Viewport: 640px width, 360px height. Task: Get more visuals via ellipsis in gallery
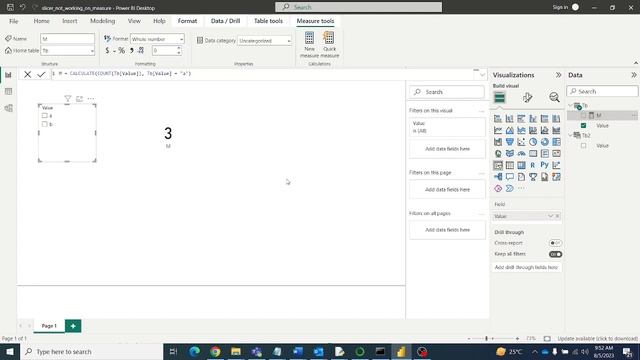[521, 189]
